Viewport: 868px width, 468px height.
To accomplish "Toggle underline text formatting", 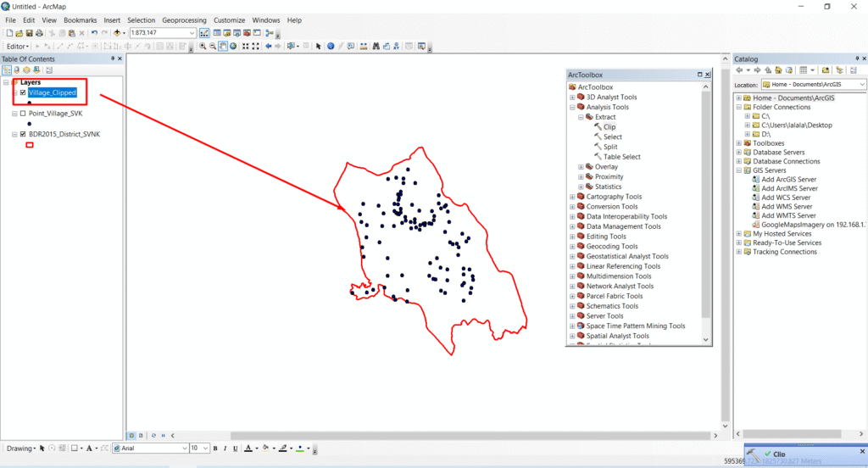I will [x=236, y=448].
